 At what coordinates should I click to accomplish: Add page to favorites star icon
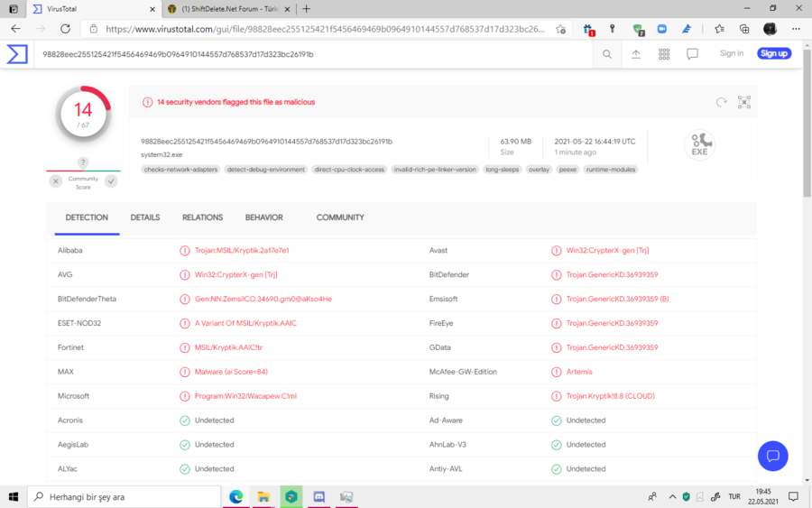[561, 29]
